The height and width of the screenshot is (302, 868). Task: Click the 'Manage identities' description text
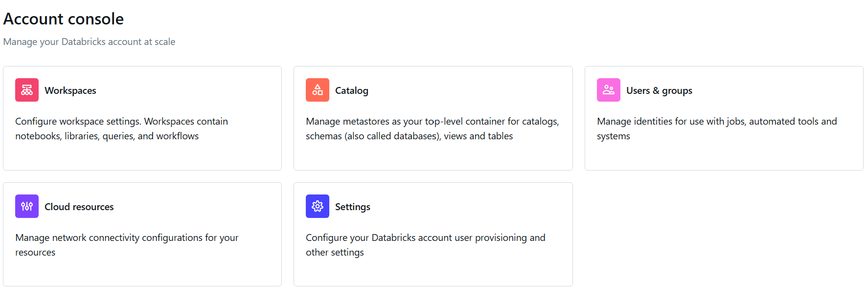(716, 129)
